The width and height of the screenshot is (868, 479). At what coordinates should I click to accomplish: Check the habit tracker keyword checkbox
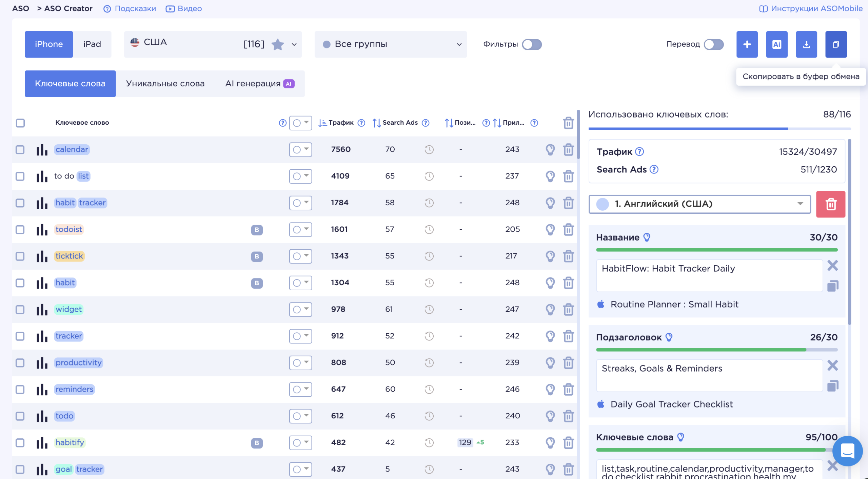coord(20,203)
